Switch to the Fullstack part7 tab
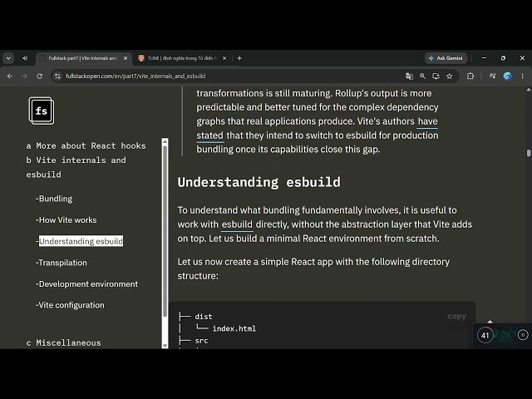This screenshot has width=532, height=399. click(x=82, y=58)
